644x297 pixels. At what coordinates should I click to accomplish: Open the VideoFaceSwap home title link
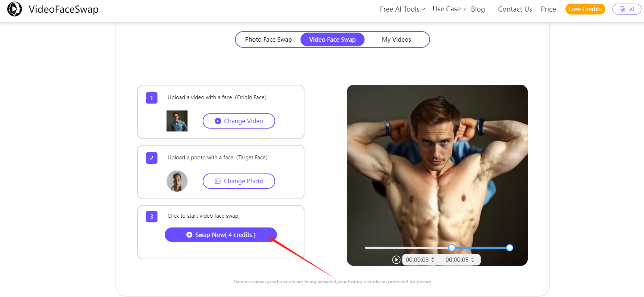point(63,9)
